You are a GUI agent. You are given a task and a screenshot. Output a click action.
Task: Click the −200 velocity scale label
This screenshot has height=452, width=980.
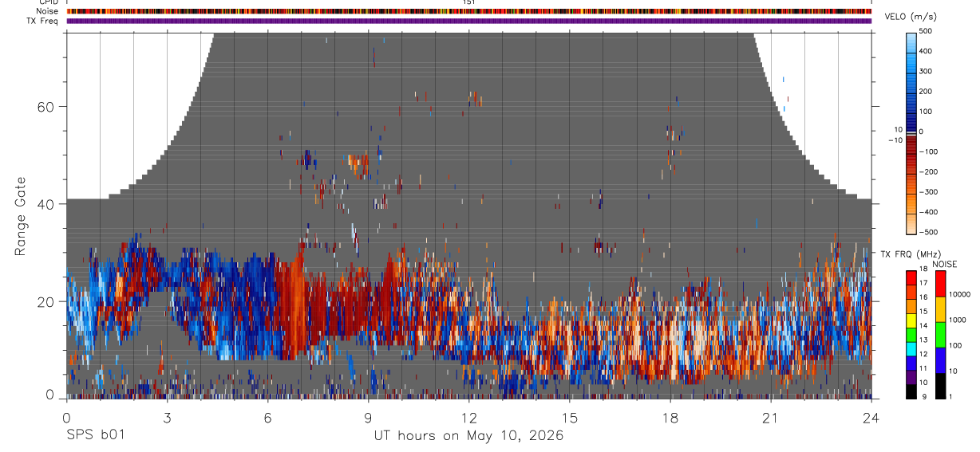927,172
